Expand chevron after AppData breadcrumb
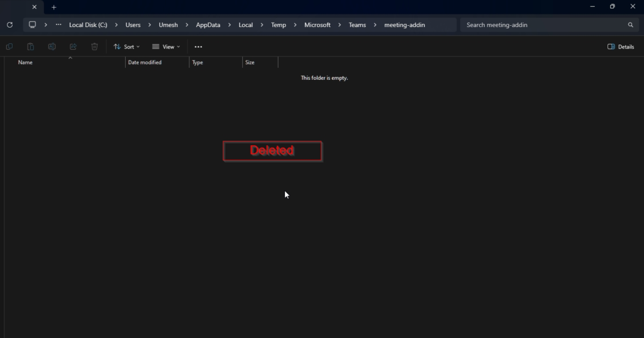Screen dimensions: 644x338 (x=229, y=25)
